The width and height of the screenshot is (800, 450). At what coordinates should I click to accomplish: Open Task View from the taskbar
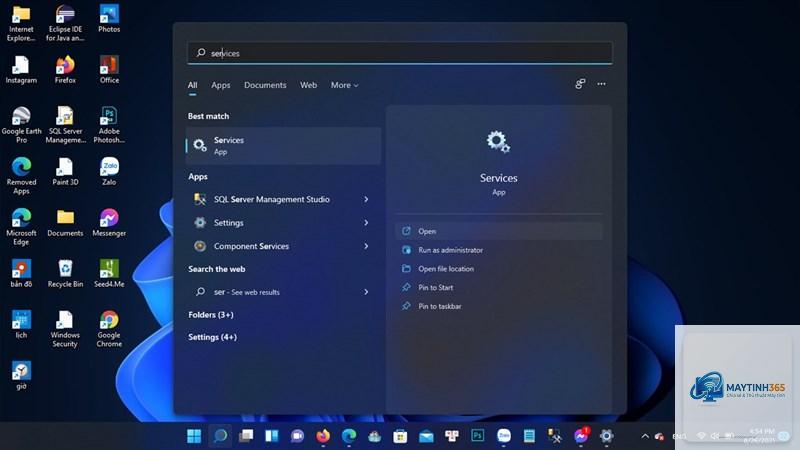[x=246, y=436]
